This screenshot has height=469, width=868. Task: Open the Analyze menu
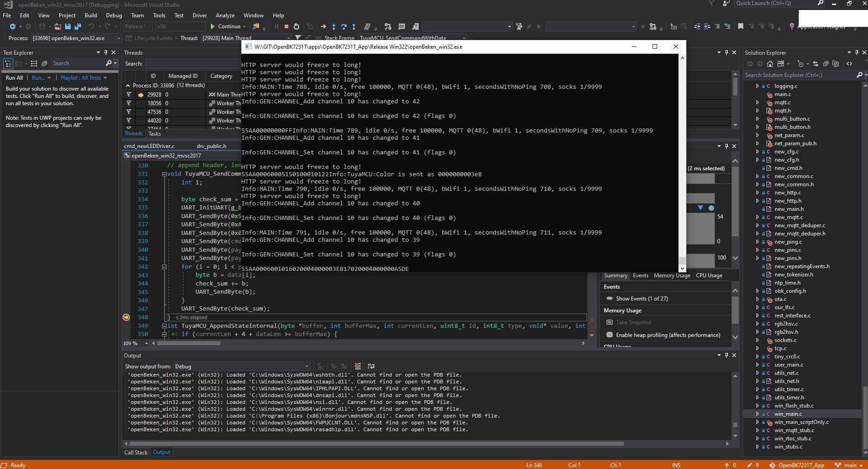[x=225, y=15]
